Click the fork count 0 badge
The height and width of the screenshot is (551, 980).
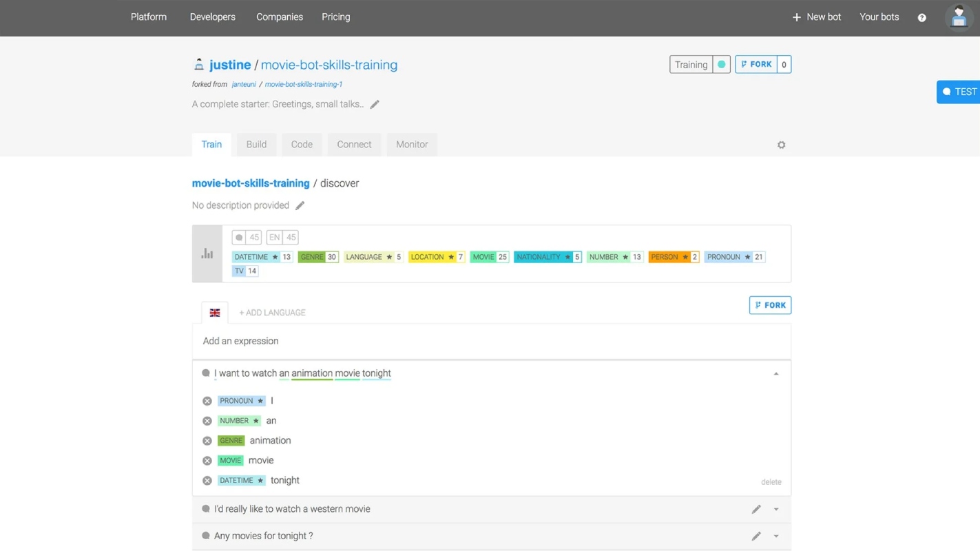[784, 65]
